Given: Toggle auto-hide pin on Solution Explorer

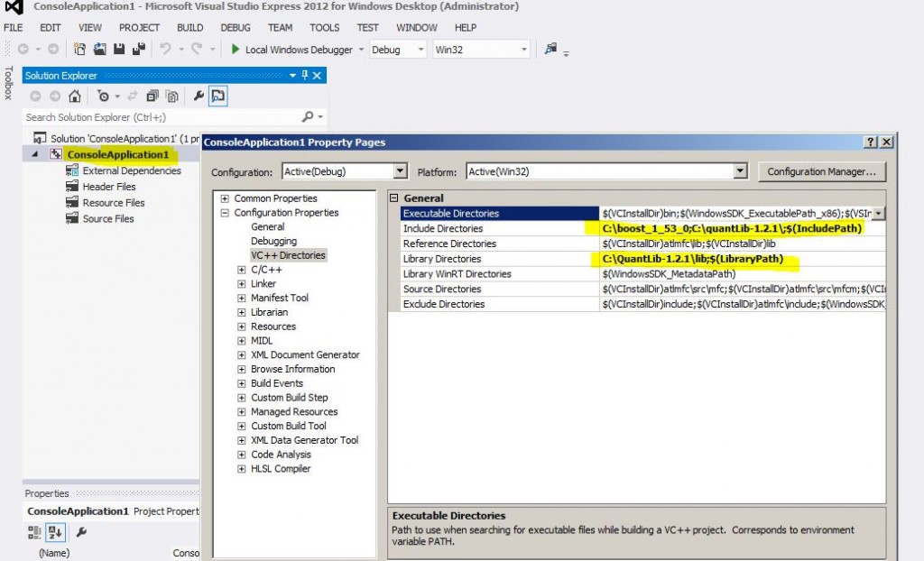Looking at the screenshot, I should tap(304, 76).
